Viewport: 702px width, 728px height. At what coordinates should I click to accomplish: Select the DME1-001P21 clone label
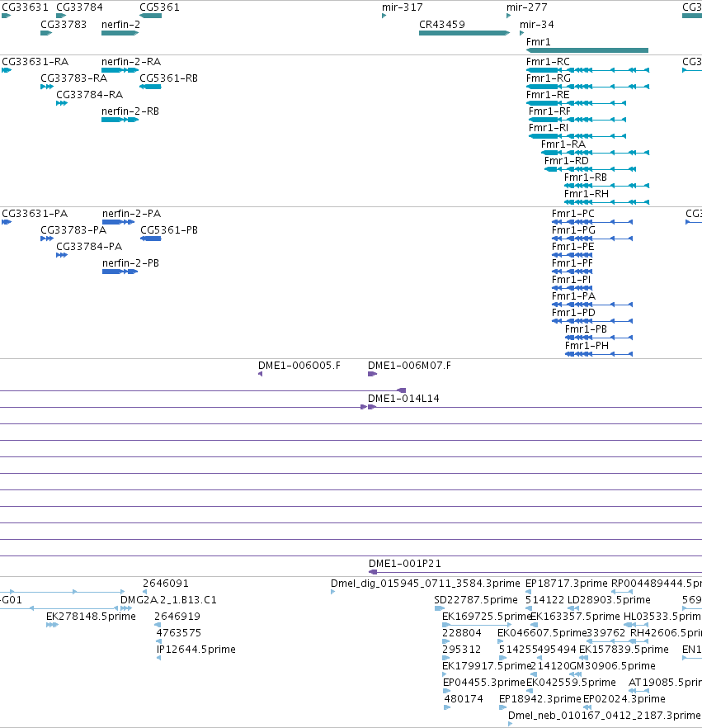[x=405, y=564]
